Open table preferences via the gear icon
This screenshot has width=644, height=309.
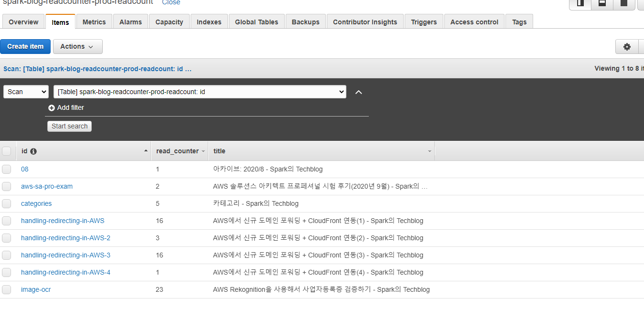(x=627, y=46)
